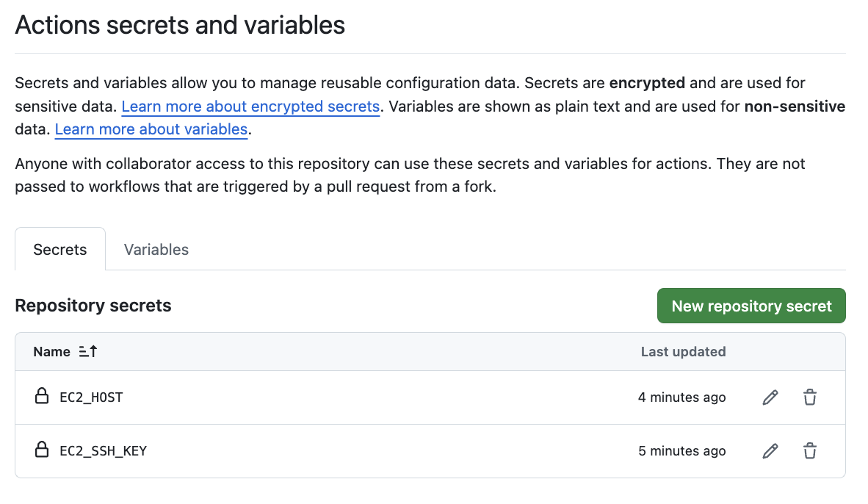Click the Actions secrets and variables title
The image size is (868, 504).
[180, 26]
